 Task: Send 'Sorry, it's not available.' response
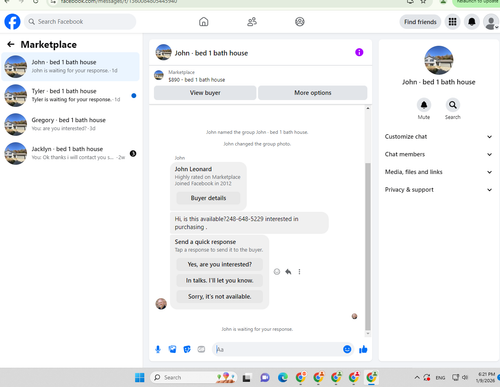(219, 296)
